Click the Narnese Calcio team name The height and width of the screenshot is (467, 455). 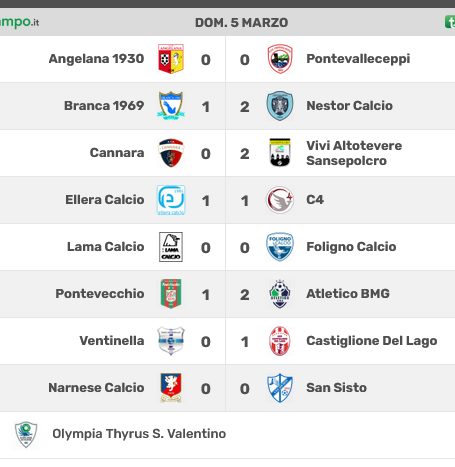point(96,388)
